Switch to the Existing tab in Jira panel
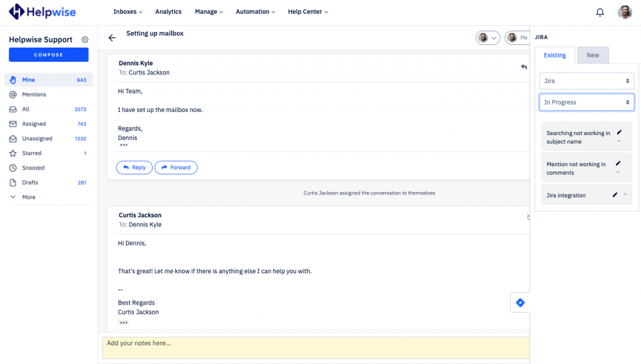 point(555,55)
